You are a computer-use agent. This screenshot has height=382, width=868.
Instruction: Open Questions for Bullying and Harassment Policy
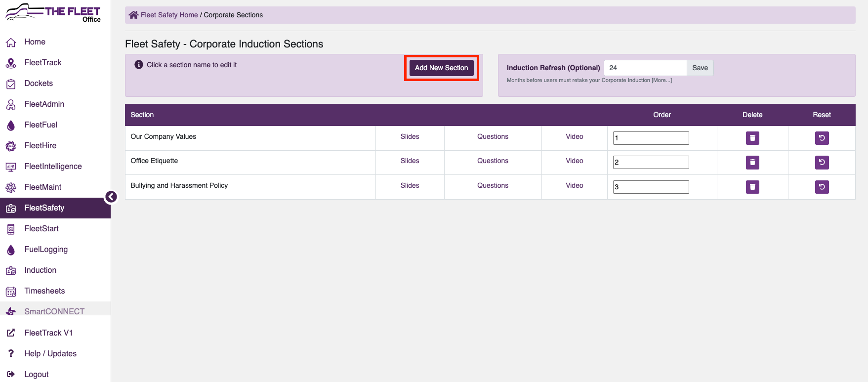pyautogui.click(x=493, y=185)
